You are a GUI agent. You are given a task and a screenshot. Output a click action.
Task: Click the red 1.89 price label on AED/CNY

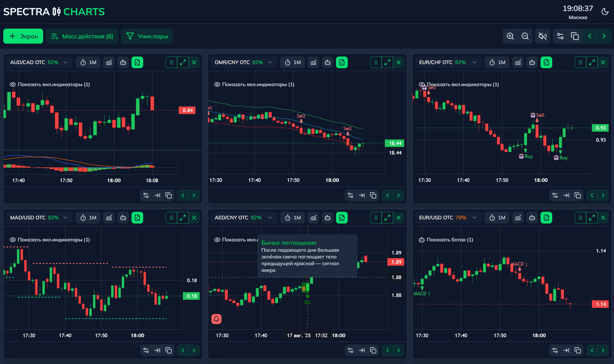pos(396,262)
